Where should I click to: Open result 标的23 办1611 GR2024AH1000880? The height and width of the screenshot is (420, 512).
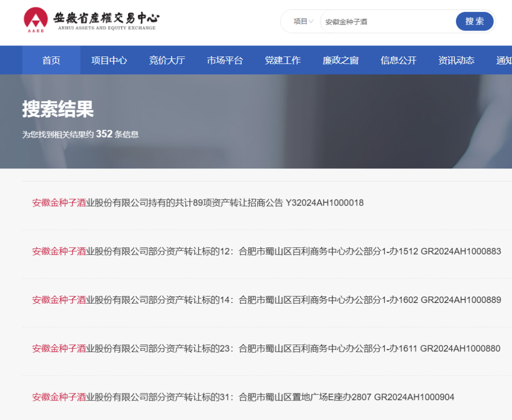pos(266,348)
